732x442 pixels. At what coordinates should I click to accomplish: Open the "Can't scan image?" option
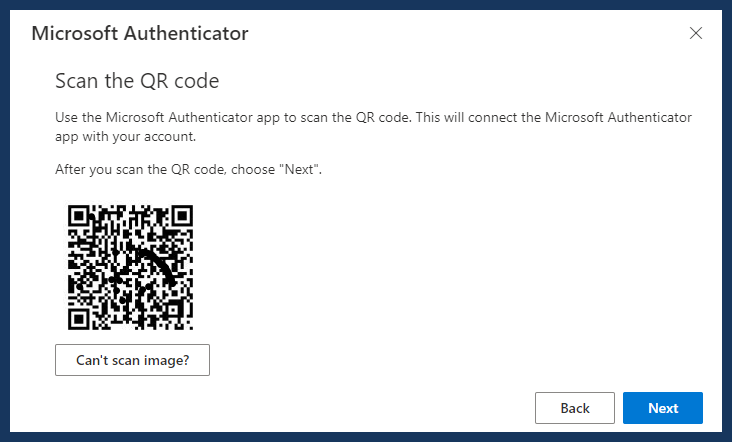click(x=133, y=360)
